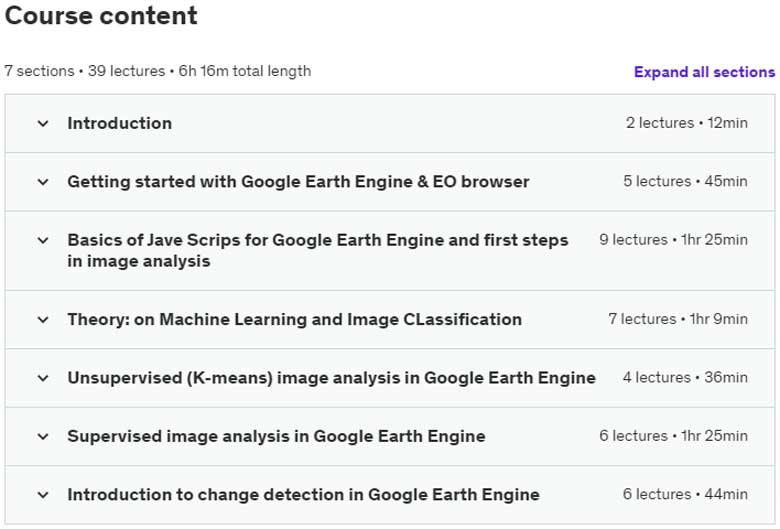Select Getting started with Google Earth Engine & EO browser title

pos(298,182)
